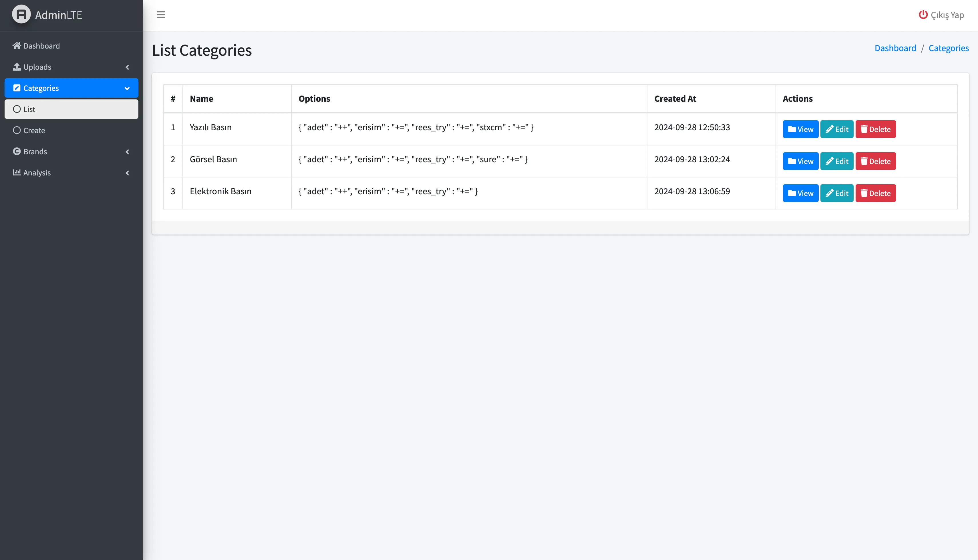Click the Uploads upload icon
Viewport: 978px width, 560px height.
pyautogui.click(x=17, y=67)
